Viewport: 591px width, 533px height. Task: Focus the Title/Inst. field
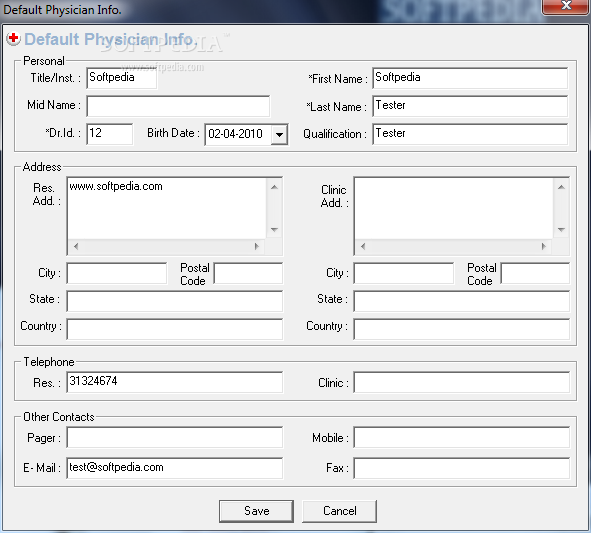[121, 78]
